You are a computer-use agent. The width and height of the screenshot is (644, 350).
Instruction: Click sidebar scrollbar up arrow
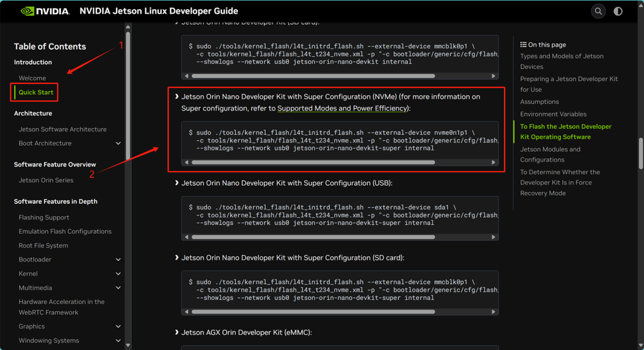pyautogui.click(x=128, y=27)
